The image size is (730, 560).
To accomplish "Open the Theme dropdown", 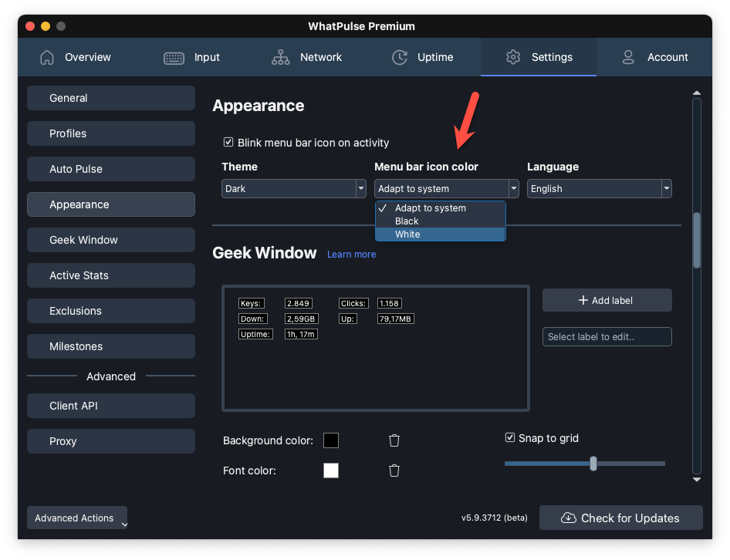I will [x=293, y=188].
